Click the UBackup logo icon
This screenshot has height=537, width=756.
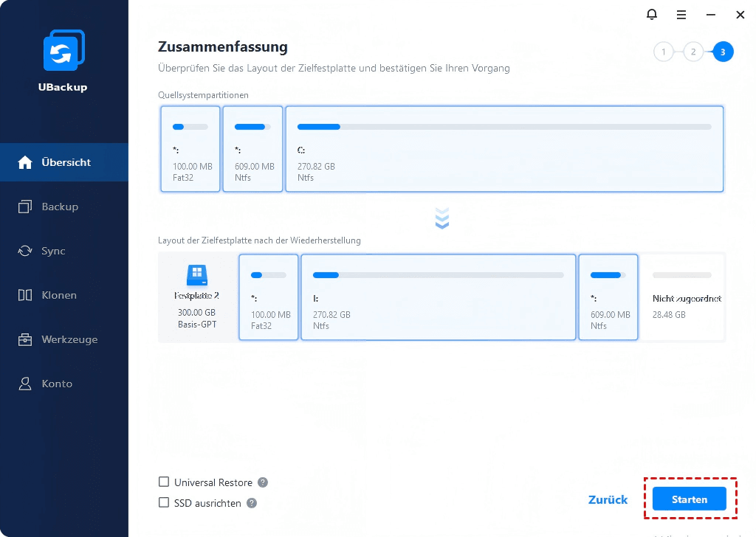(x=63, y=52)
